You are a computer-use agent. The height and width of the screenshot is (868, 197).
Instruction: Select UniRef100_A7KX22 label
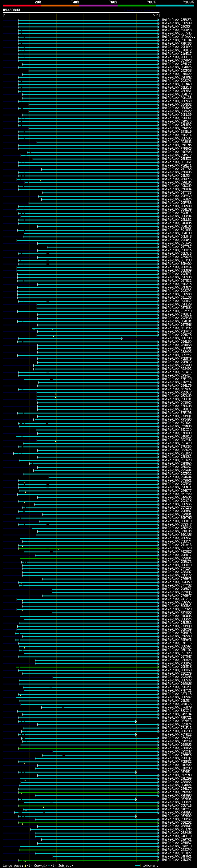pyautogui.click(x=176, y=74)
